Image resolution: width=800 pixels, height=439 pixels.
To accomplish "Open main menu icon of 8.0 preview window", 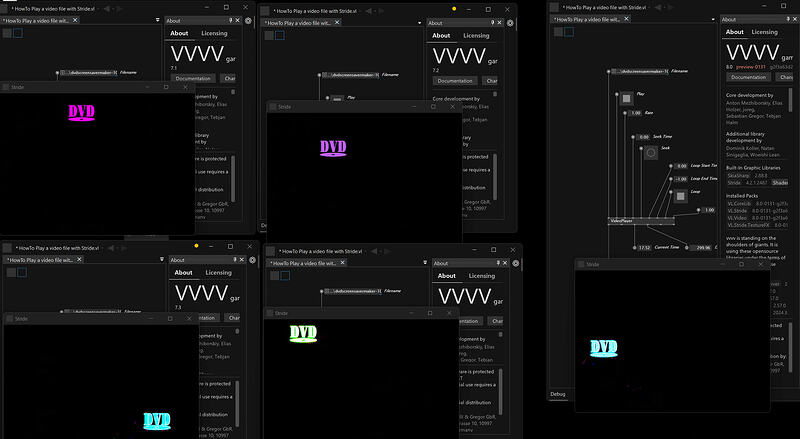I will [556, 7].
